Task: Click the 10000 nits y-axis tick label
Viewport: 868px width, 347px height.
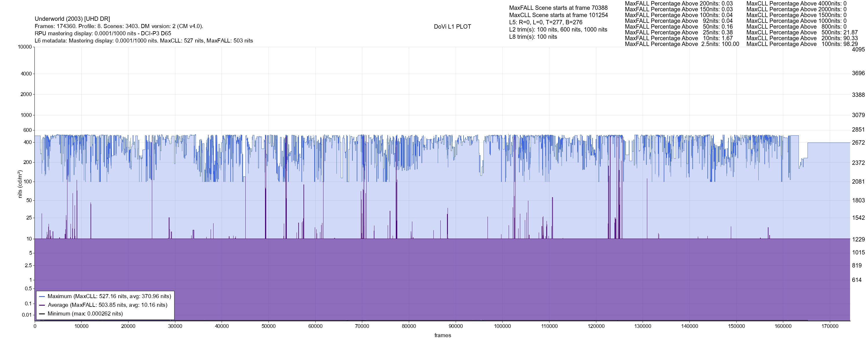Action: pos(25,47)
